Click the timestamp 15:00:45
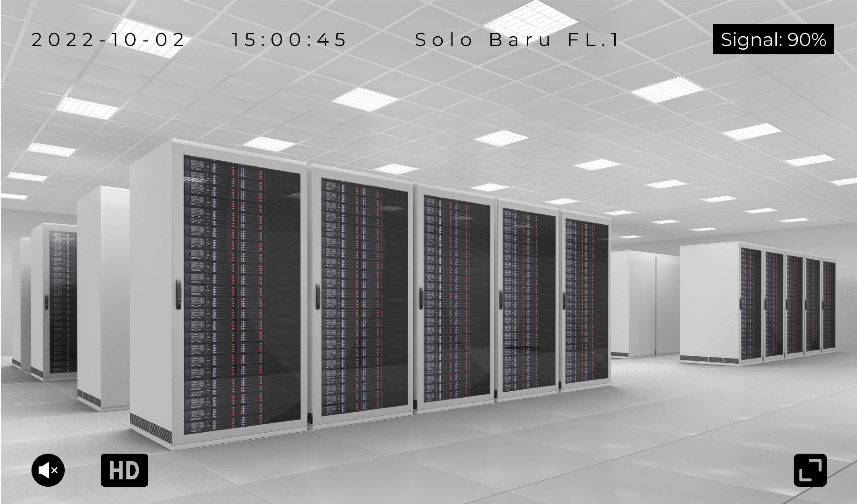 (289, 40)
